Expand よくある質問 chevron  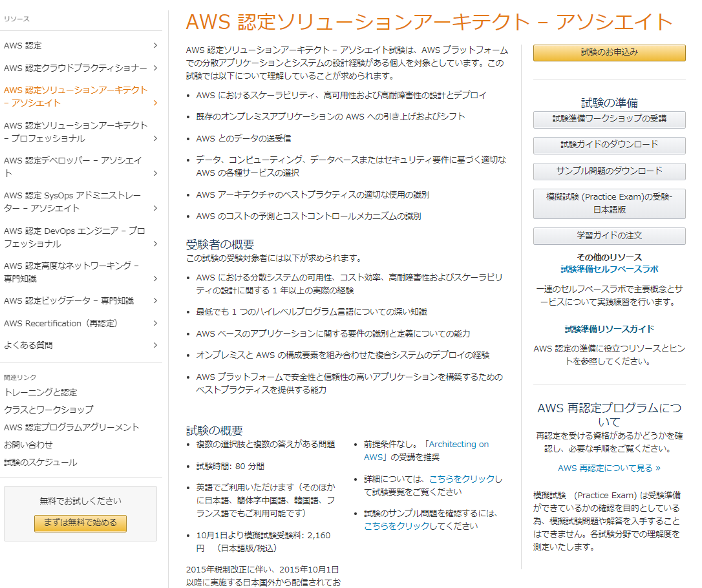pyautogui.click(x=155, y=345)
